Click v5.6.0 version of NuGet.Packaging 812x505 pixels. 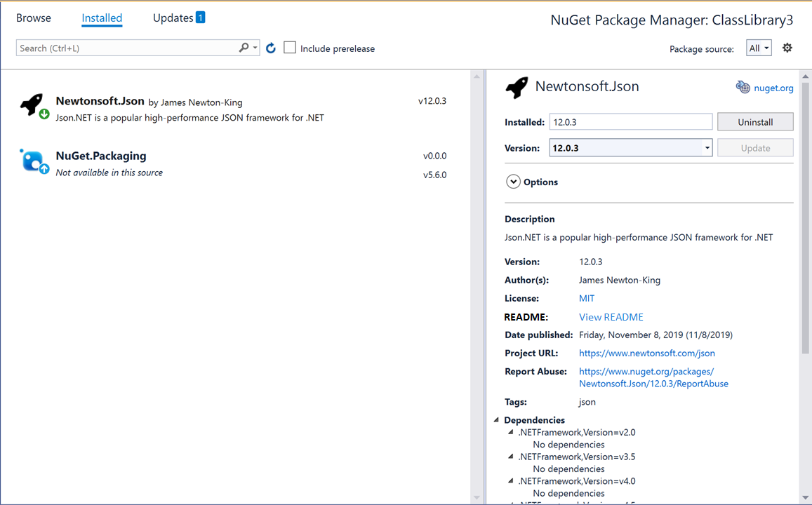click(x=434, y=175)
